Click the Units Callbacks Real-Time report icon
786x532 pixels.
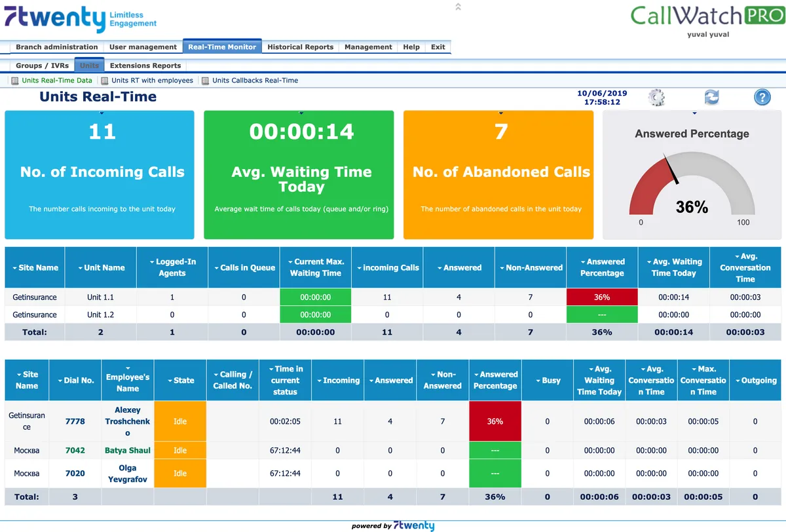pyautogui.click(x=204, y=80)
